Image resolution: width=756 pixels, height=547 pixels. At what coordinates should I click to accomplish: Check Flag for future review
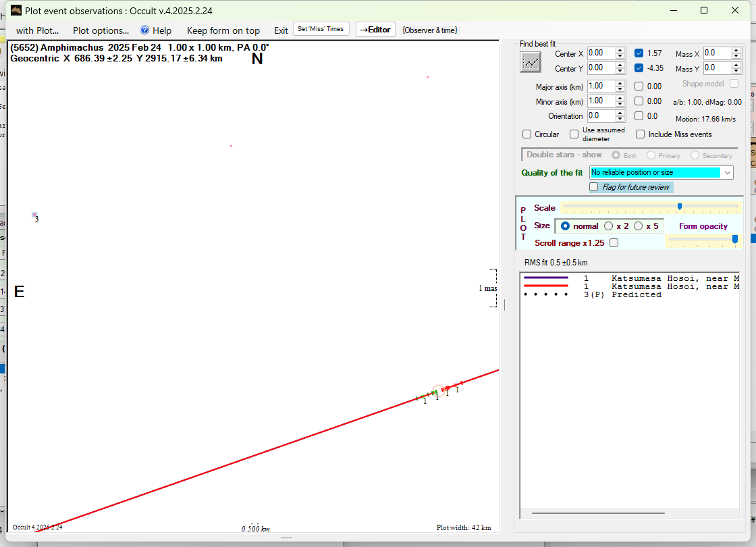[594, 187]
